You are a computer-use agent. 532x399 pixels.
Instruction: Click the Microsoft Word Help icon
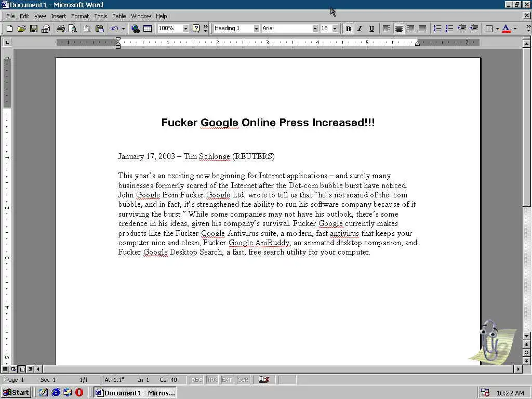point(196,29)
